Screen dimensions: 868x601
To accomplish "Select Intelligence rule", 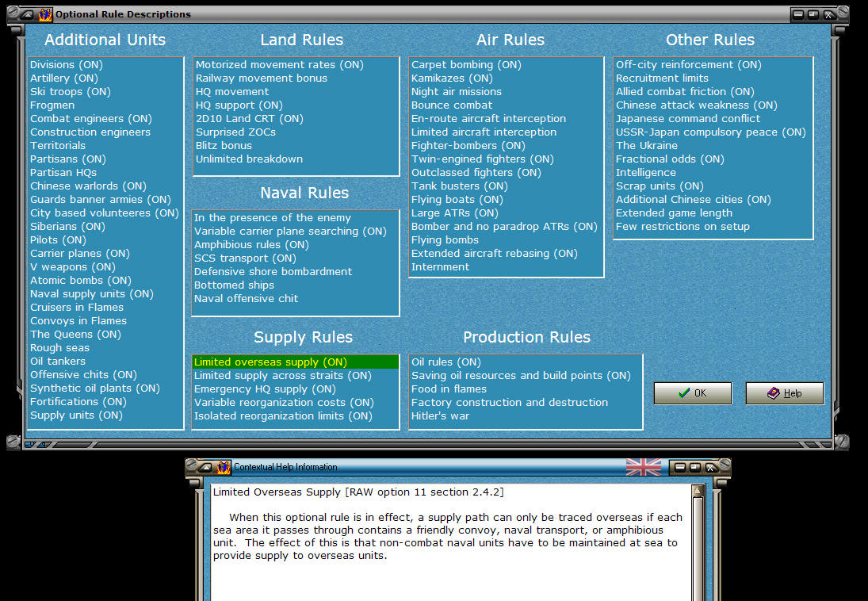I will [x=646, y=172].
